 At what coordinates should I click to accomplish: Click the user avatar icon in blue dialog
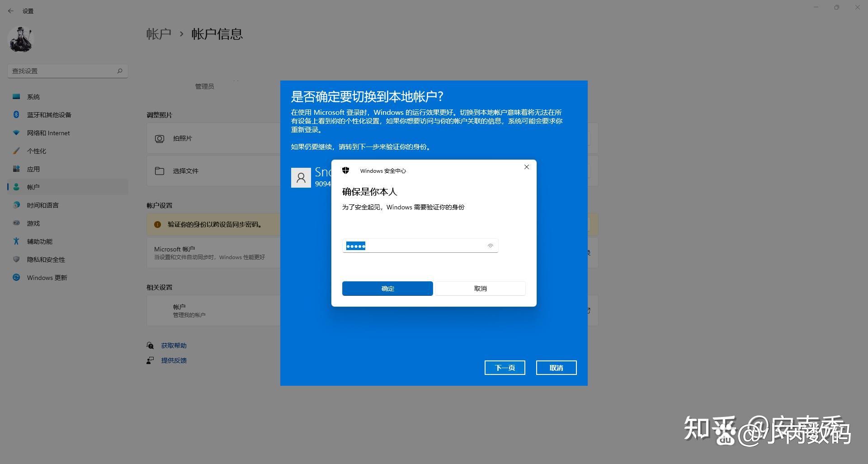click(x=301, y=178)
